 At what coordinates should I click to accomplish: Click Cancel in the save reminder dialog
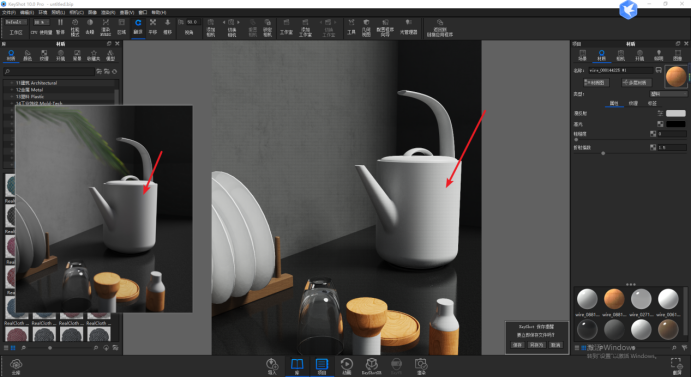[x=556, y=345]
